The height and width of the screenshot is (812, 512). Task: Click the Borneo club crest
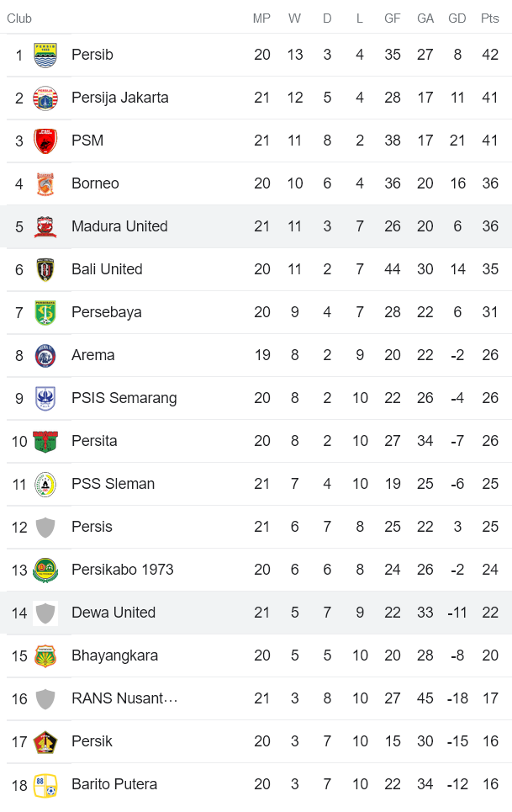(x=45, y=184)
